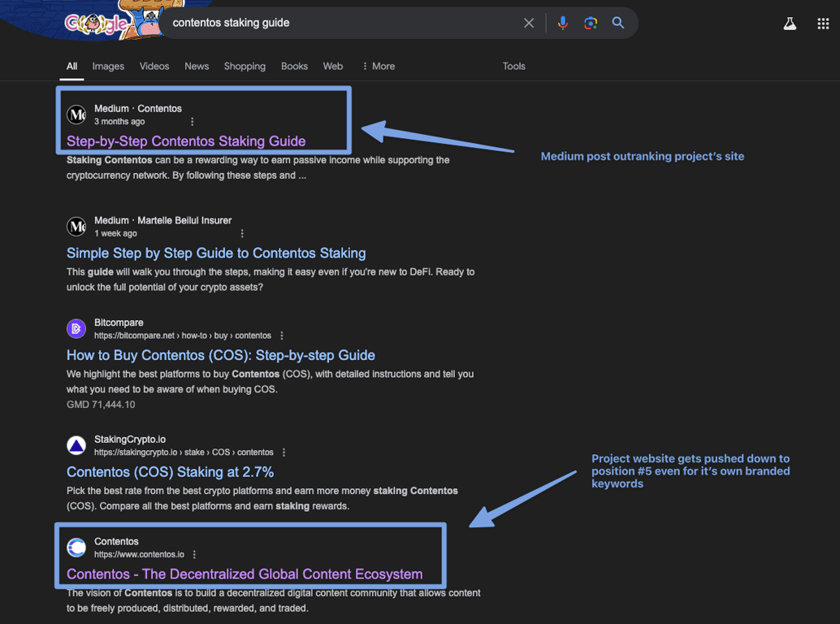Open 'Step-by-Step Contentos Staking Guide' link
The width and height of the screenshot is (840, 624).
(x=186, y=141)
